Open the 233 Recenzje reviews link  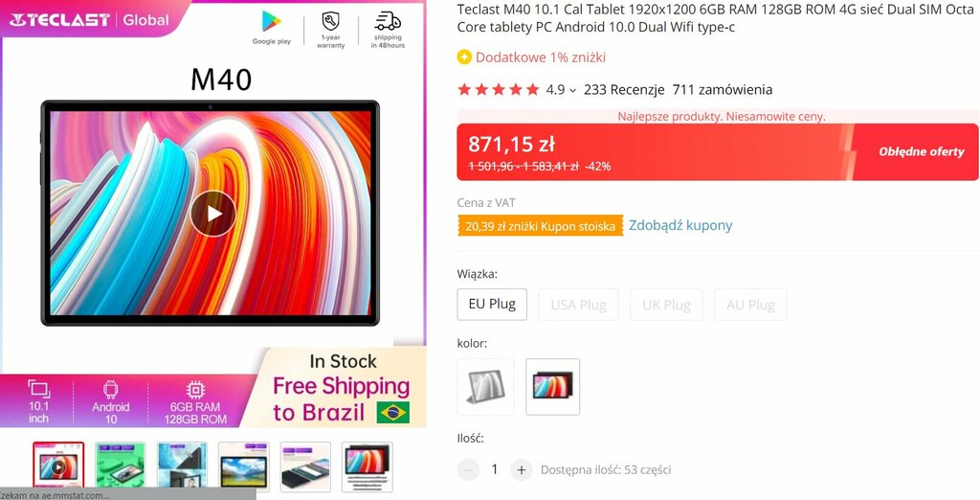tap(624, 89)
